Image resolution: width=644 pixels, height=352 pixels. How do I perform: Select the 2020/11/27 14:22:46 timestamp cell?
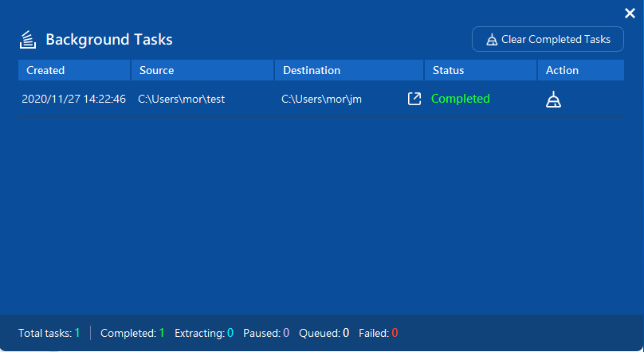[x=73, y=99]
